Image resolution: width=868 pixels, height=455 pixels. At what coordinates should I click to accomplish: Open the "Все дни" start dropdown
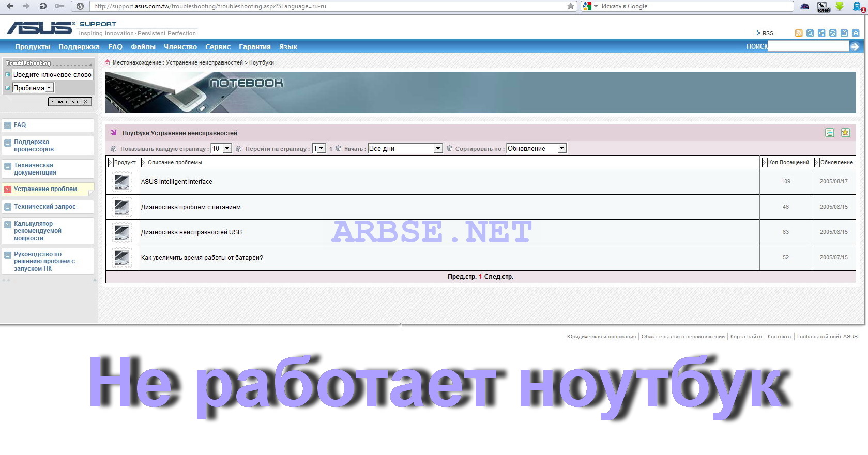tap(405, 149)
